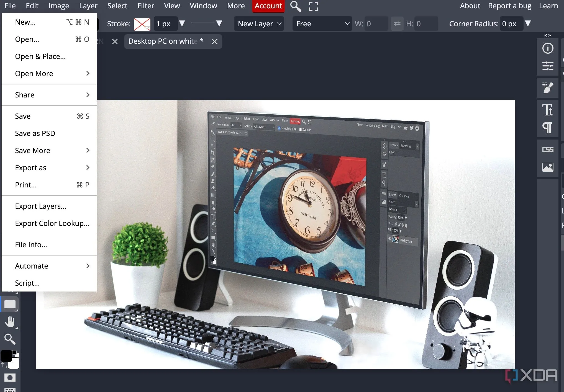Choose Save as PSD from the File menu
The image size is (564, 392).
pos(35,133)
